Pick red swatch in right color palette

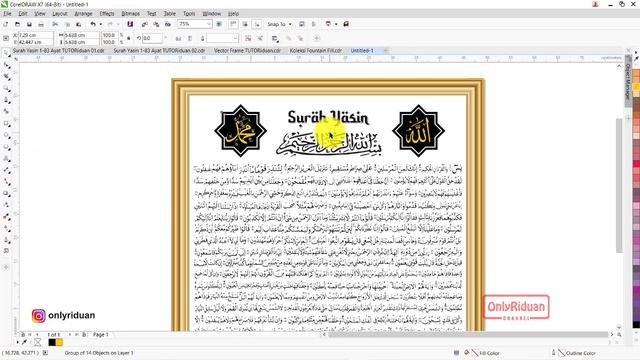(636, 164)
